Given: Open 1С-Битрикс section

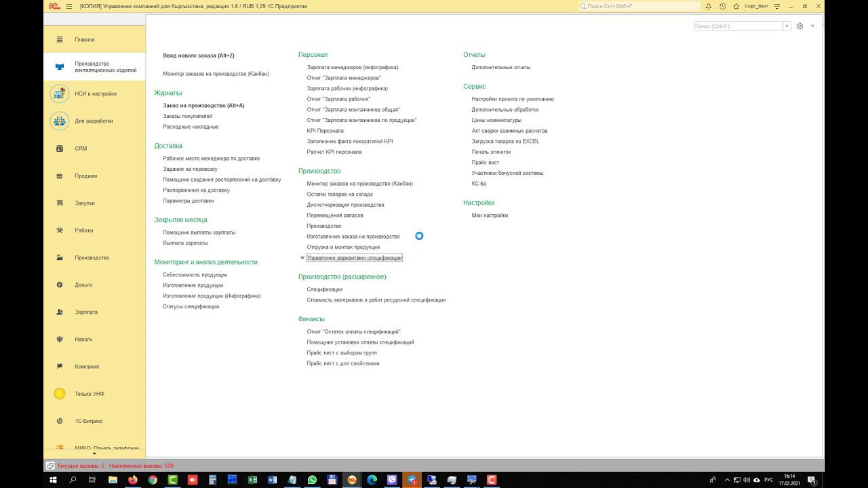Looking at the screenshot, I should pyautogui.click(x=95, y=421).
